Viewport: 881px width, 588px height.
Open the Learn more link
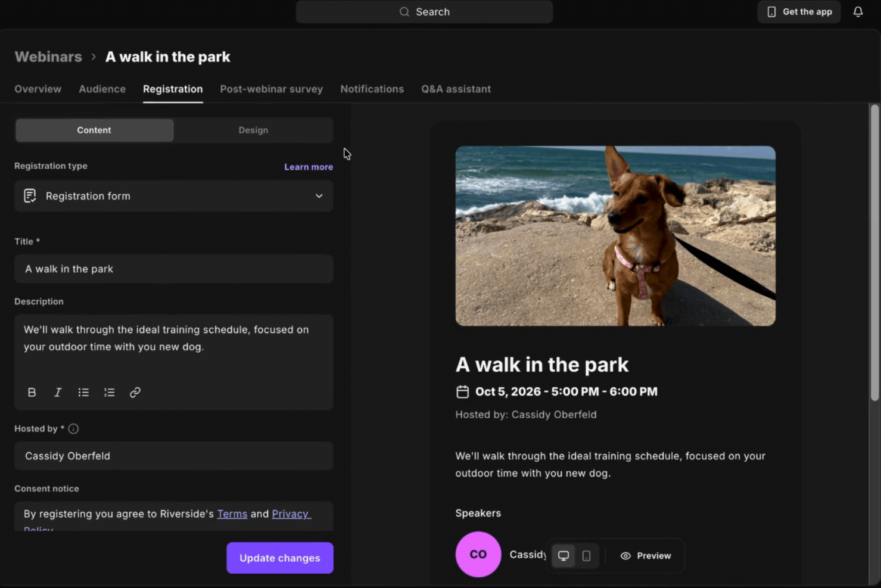(309, 167)
